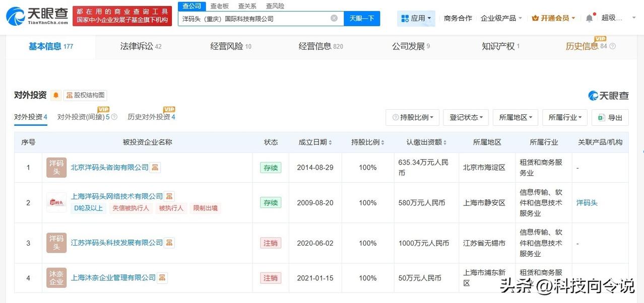Sort table by 成立日期 column
This screenshot has height=303, width=644.
315,142
